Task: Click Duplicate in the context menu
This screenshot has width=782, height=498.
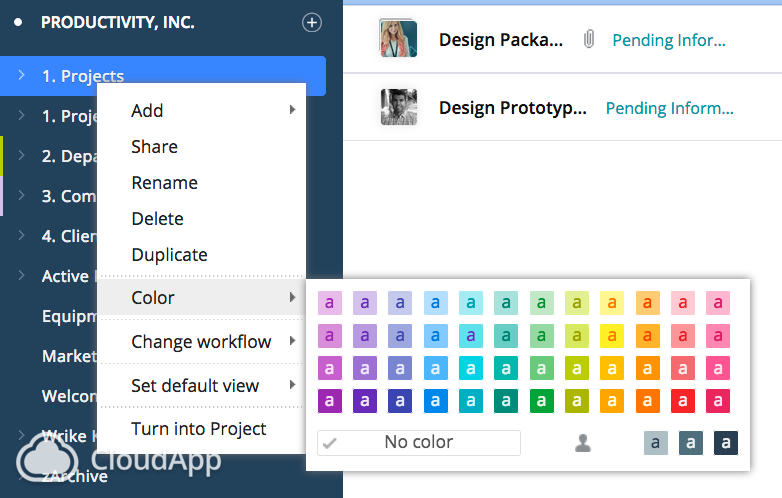Action: coord(170,255)
